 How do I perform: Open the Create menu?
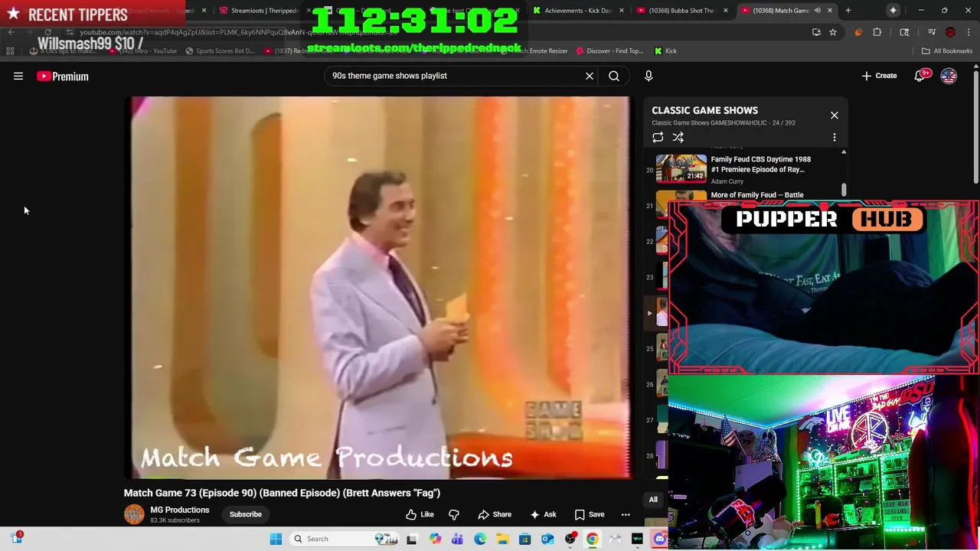(x=879, y=76)
